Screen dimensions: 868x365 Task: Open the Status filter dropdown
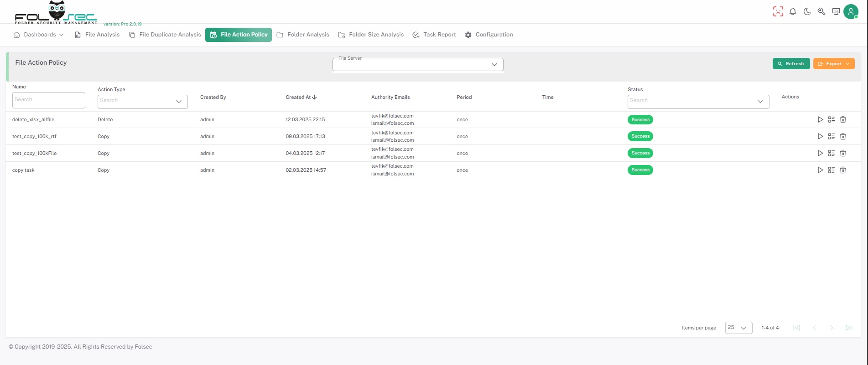698,102
